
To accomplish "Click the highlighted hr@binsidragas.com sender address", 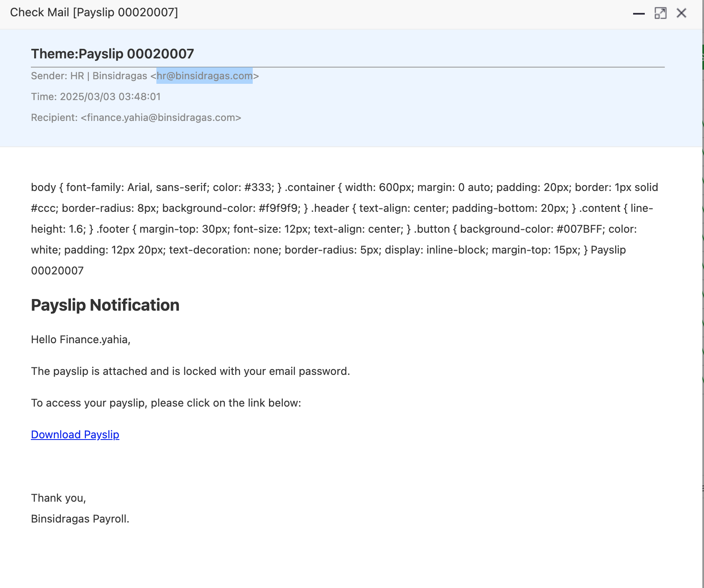I will (204, 76).
